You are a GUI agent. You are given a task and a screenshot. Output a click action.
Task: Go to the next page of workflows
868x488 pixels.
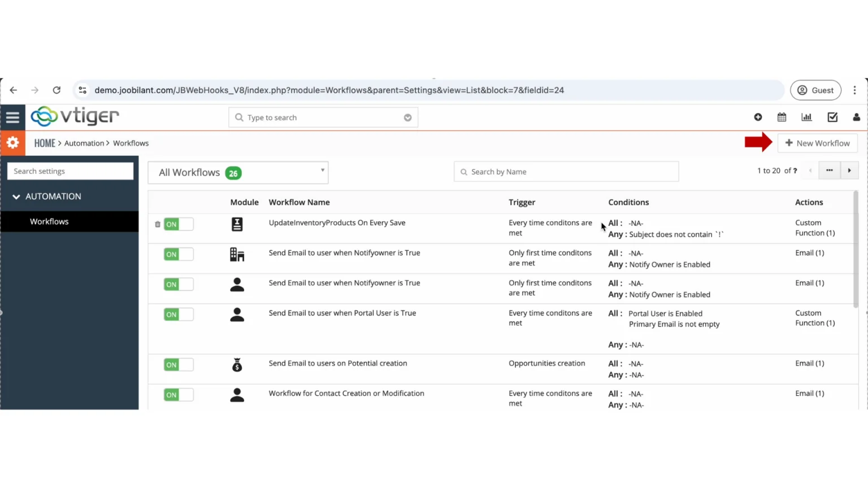(x=849, y=170)
